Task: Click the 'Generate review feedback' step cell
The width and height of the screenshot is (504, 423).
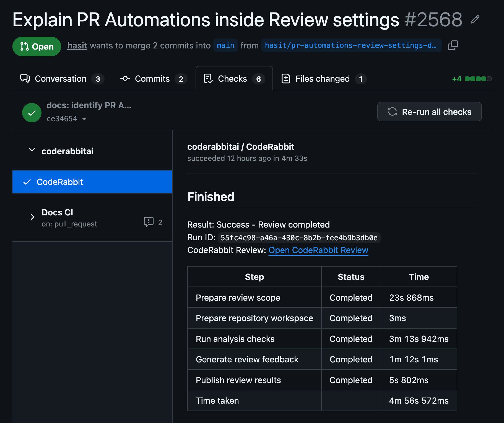Action: point(254,359)
